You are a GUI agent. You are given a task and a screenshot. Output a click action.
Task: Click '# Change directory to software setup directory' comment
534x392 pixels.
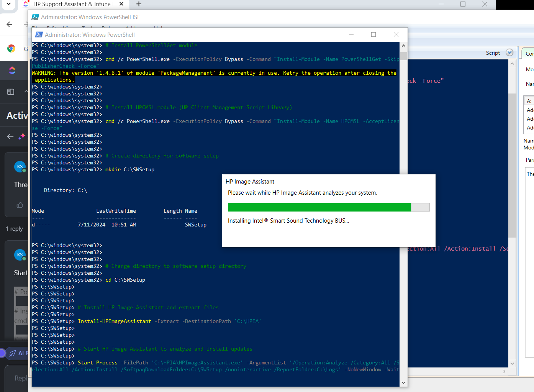[176, 266]
